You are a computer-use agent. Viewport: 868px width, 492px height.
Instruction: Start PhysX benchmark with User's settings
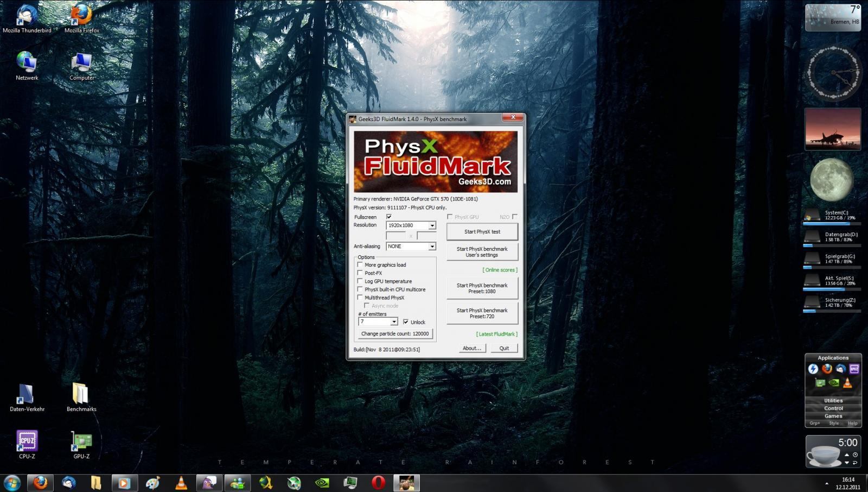click(x=482, y=252)
